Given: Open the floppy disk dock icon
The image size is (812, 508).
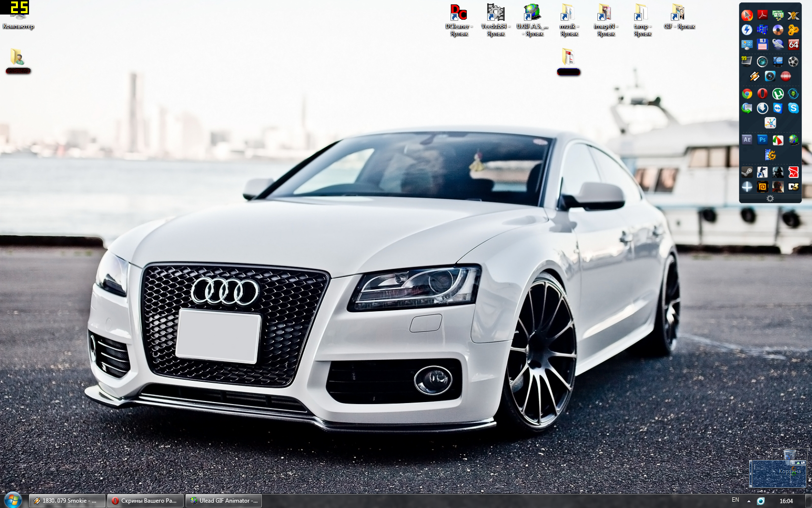Looking at the screenshot, I should coord(762,45).
